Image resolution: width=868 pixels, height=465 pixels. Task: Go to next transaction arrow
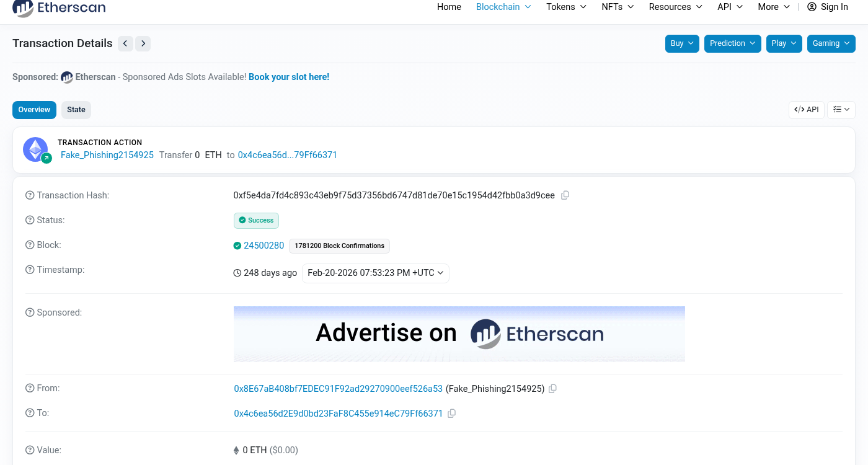point(143,43)
